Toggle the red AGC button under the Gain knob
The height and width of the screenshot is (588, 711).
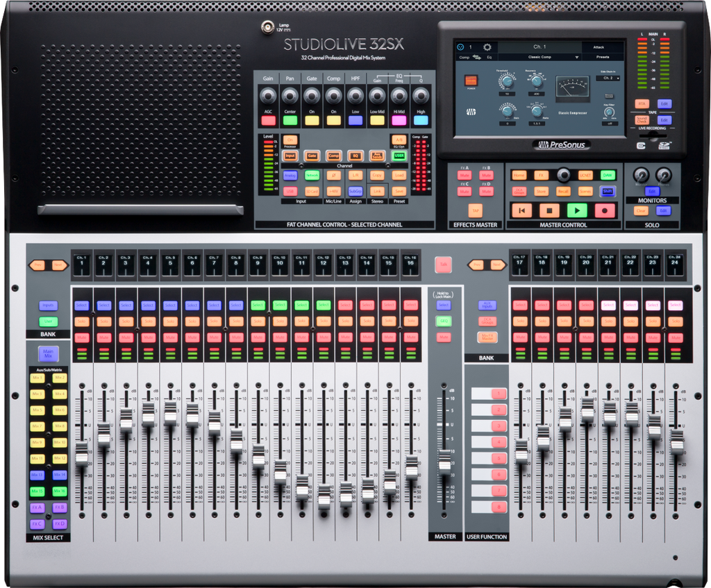point(269,121)
